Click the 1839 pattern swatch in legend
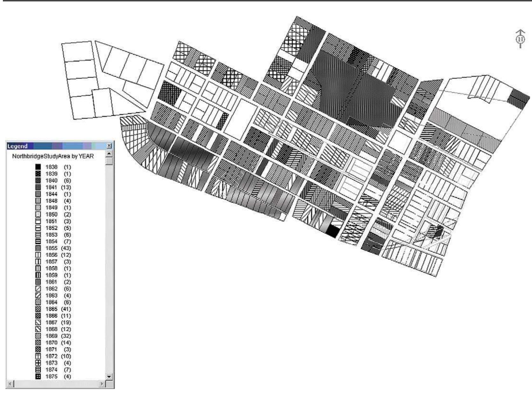The height and width of the screenshot is (402, 532). 38,174
